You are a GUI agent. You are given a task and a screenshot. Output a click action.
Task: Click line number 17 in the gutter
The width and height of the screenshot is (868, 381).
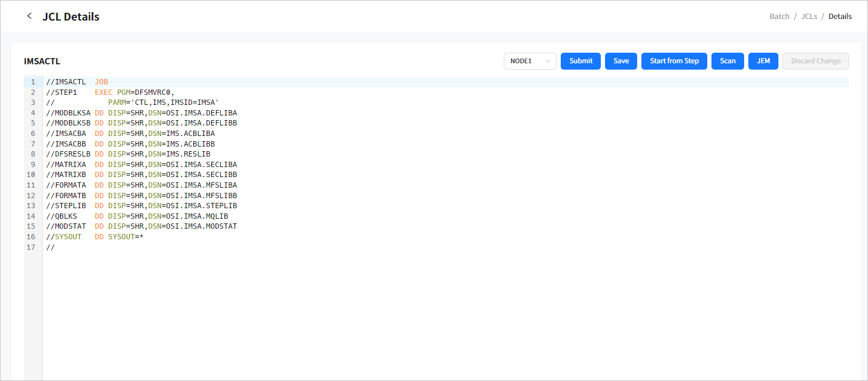click(x=31, y=247)
